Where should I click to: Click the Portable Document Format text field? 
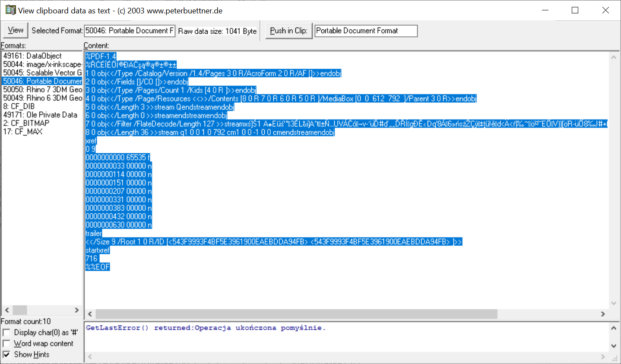coord(365,31)
